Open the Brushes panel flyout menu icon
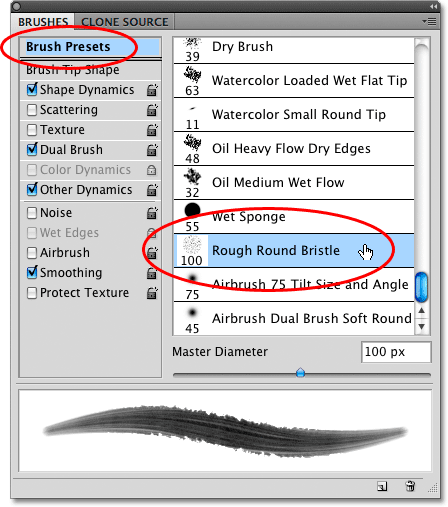The height and width of the screenshot is (507, 448). pyautogui.click(x=429, y=22)
